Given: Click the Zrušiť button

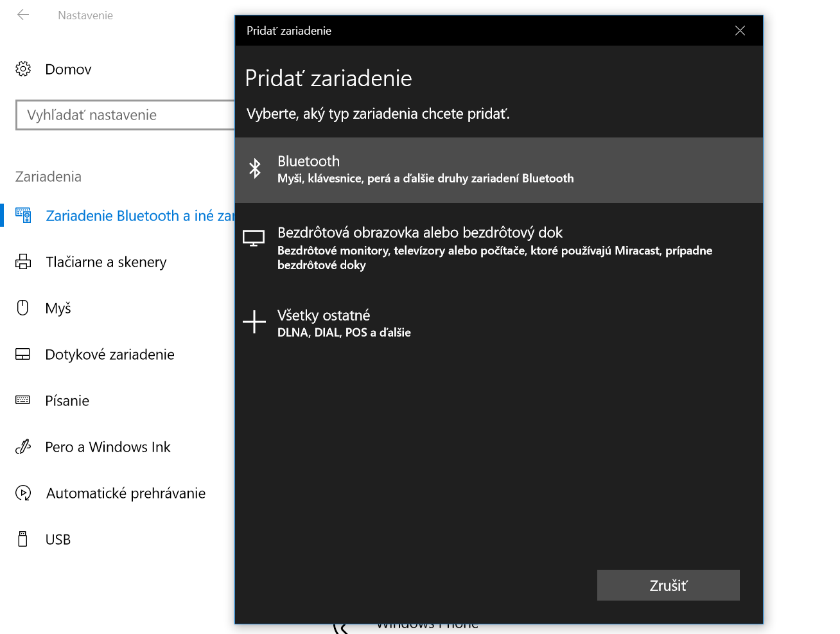Looking at the screenshot, I should coord(669,585).
